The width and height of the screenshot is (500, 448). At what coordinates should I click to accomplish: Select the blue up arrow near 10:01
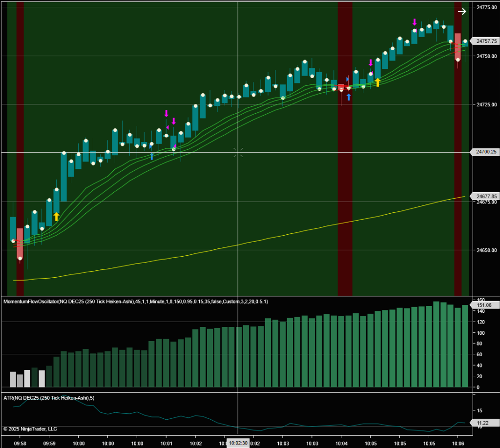point(152,156)
